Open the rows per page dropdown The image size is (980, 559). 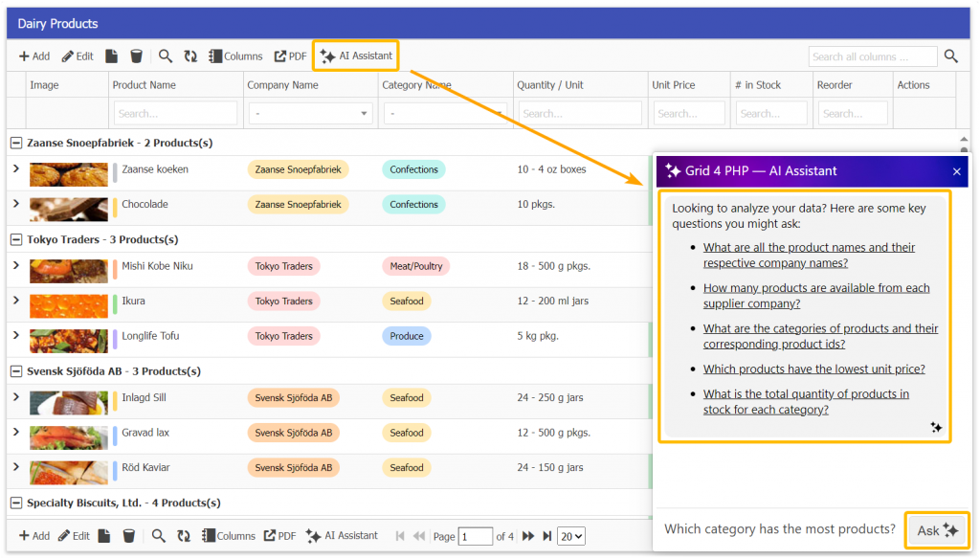[571, 536]
